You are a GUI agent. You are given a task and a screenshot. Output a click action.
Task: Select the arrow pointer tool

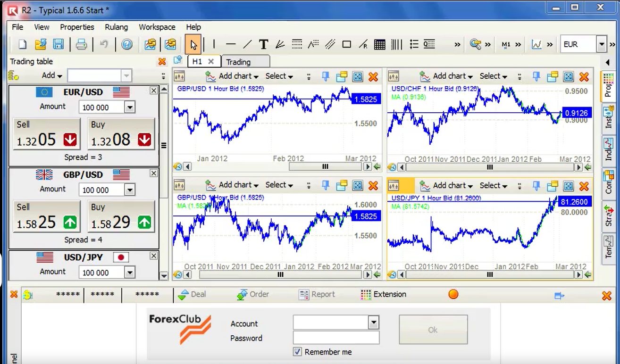(193, 44)
